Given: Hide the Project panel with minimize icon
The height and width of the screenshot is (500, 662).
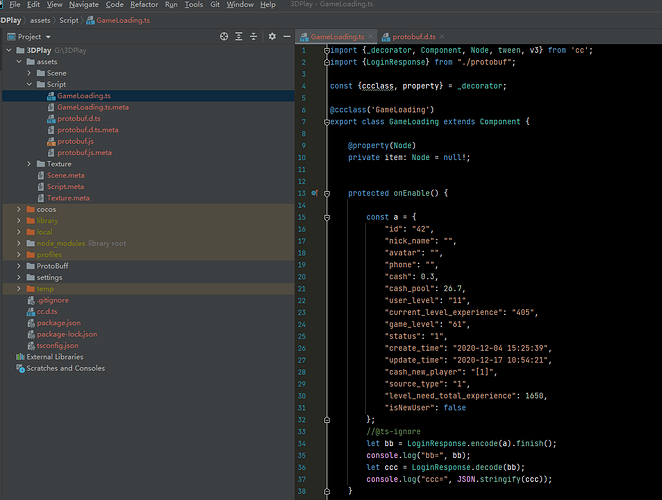Looking at the screenshot, I should pos(288,36).
